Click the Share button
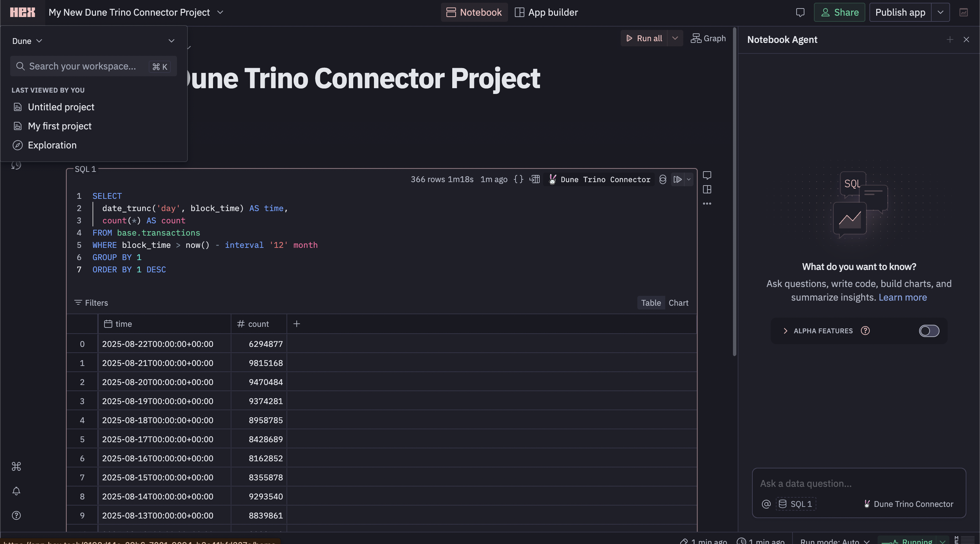 [839, 12]
